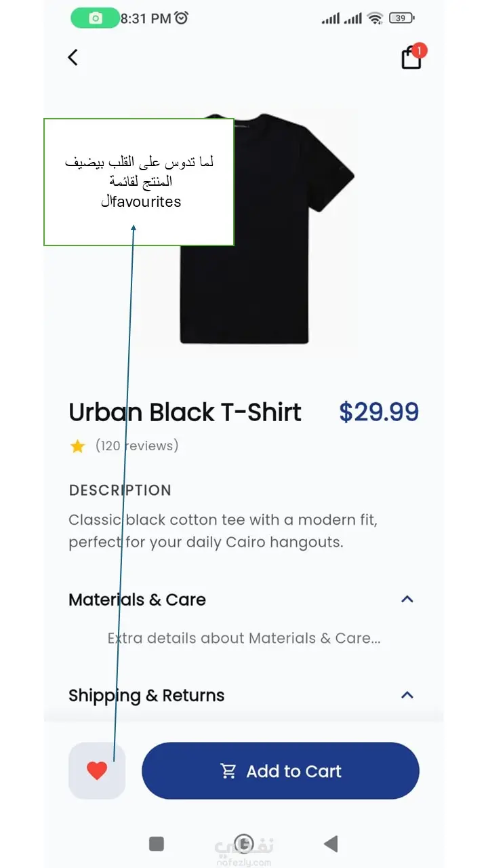Collapse the Shipping & Returns chevron

[x=407, y=695]
